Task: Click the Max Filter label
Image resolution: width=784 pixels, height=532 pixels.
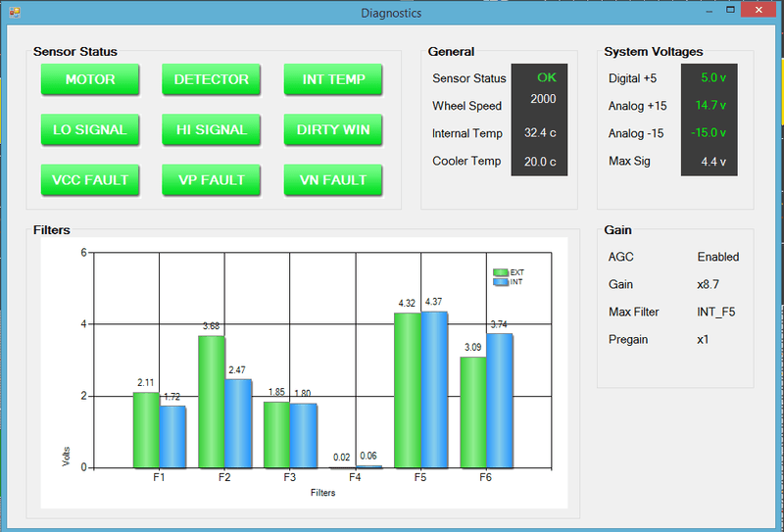Action: pyautogui.click(x=634, y=312)
